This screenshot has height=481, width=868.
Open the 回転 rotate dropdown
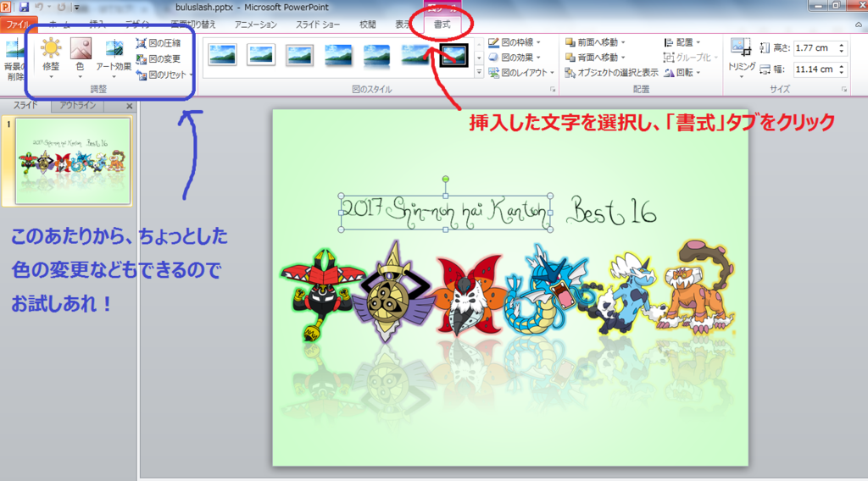[x=682, y=73]
